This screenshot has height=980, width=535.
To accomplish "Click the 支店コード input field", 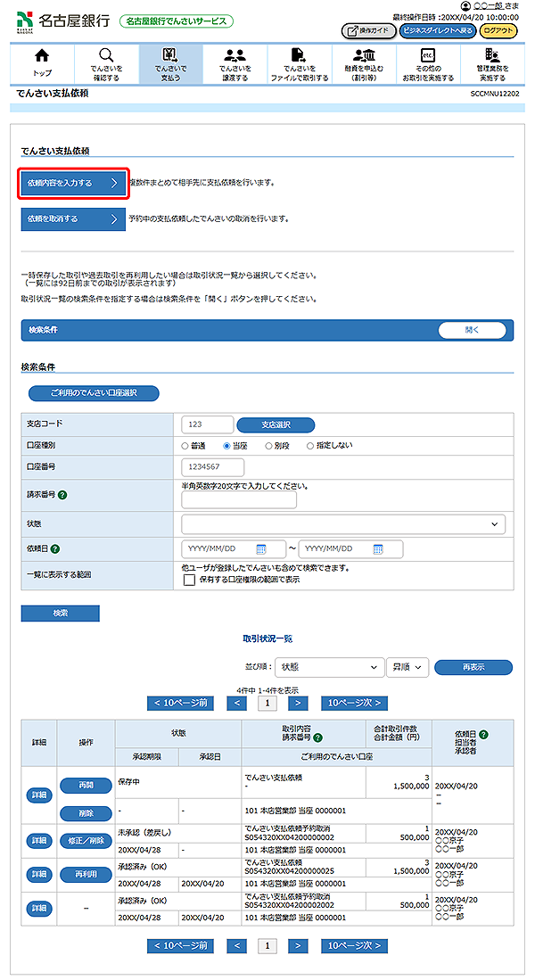I will pos(207,424).
